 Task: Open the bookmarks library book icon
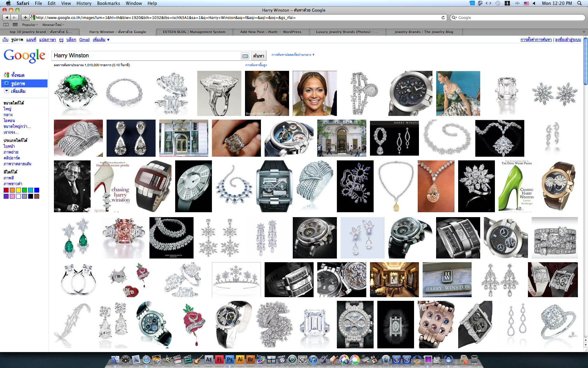click(x=6, y=25)
